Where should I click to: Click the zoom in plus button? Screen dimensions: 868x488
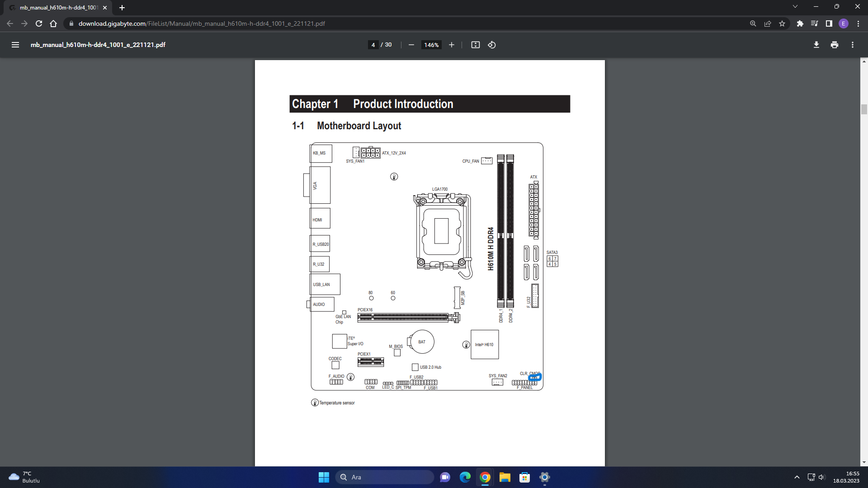[451, 45]
